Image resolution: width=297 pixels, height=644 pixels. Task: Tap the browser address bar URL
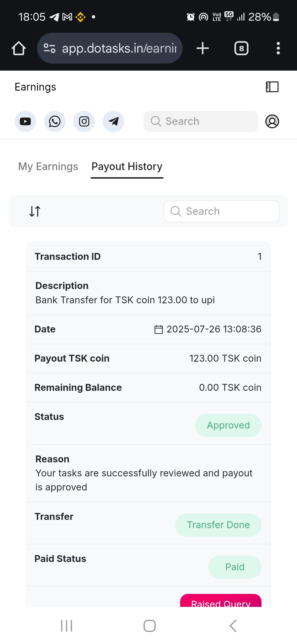coord(119,48)
